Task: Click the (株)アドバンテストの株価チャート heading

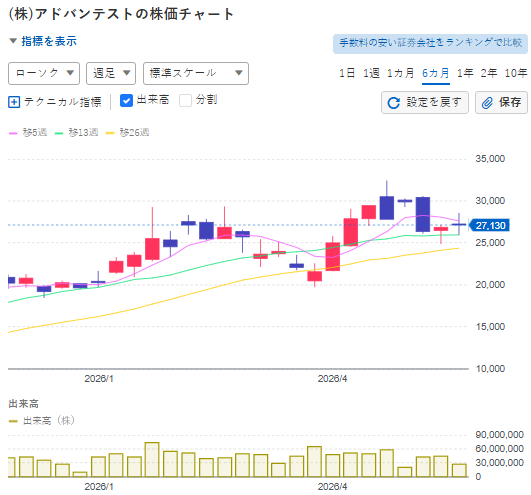Action: coord(121,14)
